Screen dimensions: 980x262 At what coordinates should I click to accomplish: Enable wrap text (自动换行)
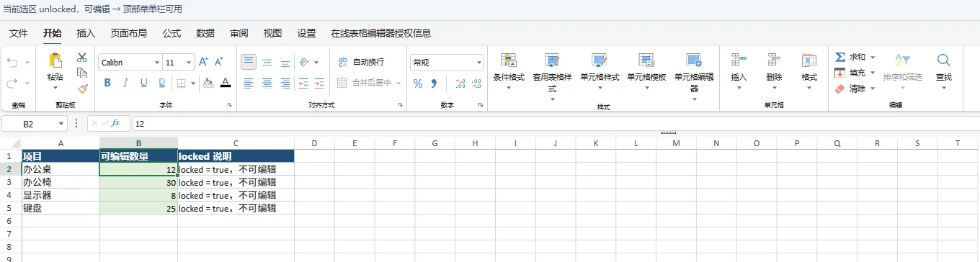(x=362, y=62)
